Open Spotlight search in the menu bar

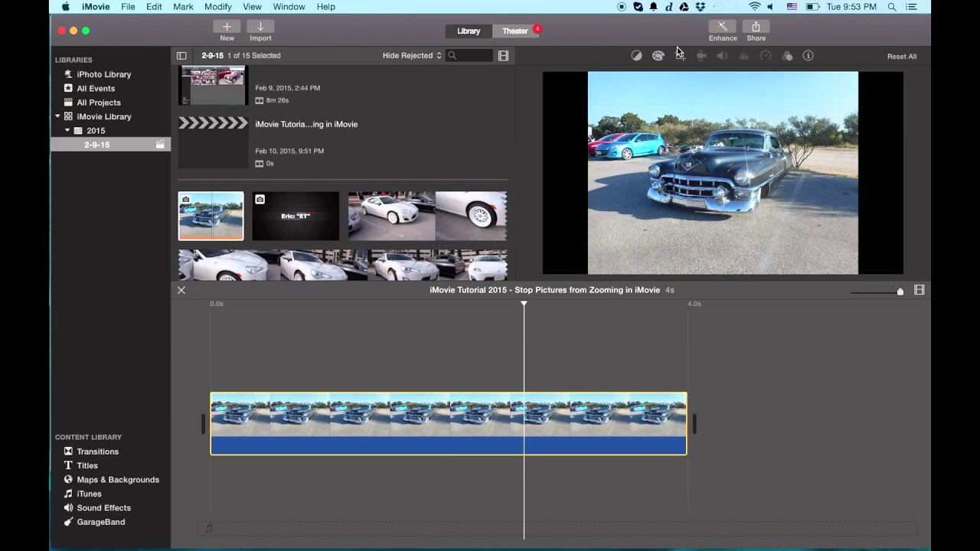click(x=892, y=7)
